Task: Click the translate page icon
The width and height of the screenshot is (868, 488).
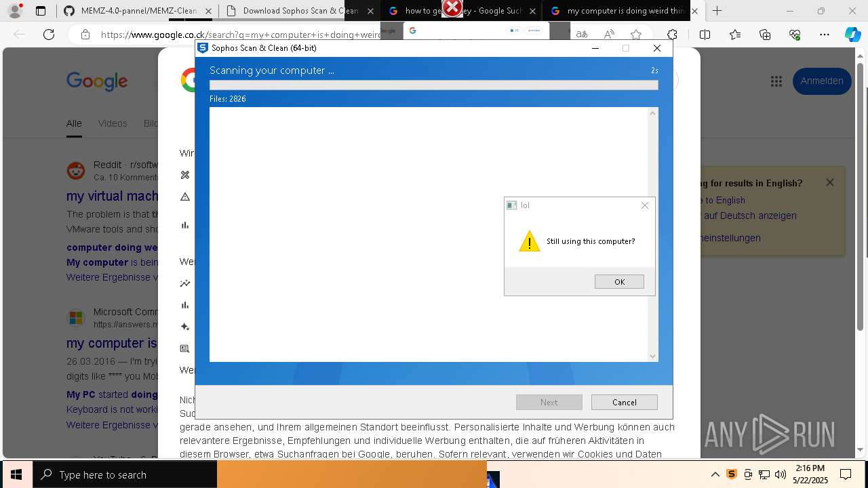Action: pos(582,35)
